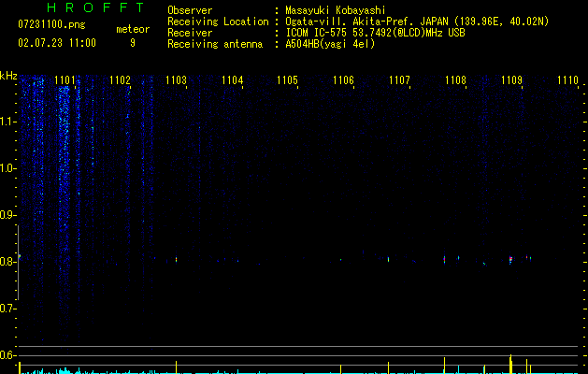This screenshot has height=374, width=588.
Task: Select the ICOM IC-575 53.7492 MHz receiver text
Action: pyautogui.click(x=375, y=33)
